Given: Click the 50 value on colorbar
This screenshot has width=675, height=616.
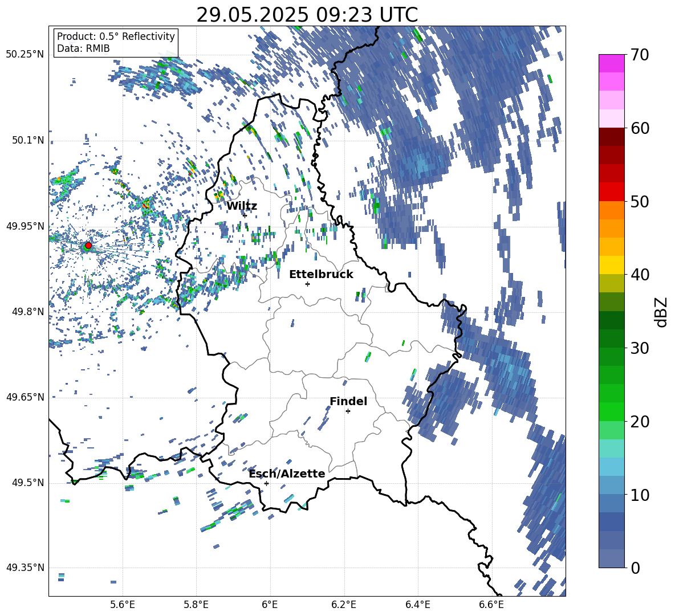Looking at the screenshot, I should pyautogui.click(x=640, y=201).
